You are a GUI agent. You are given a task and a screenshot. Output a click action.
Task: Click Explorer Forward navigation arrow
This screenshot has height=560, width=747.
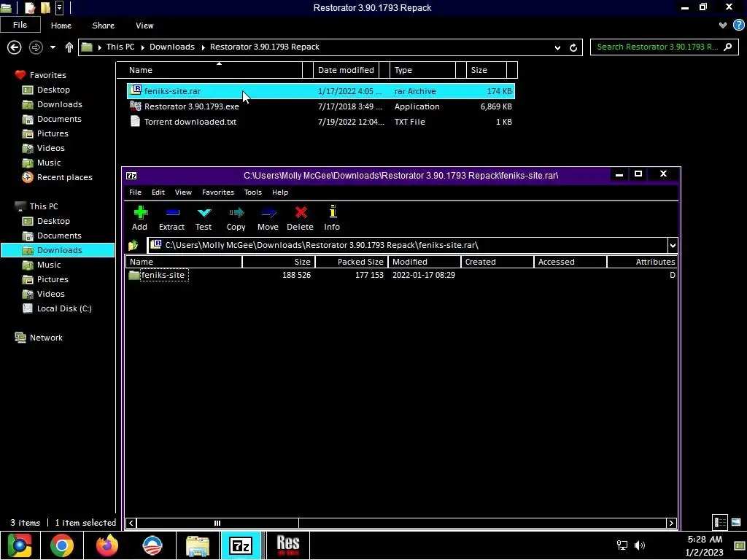click(x=36, y=47)
